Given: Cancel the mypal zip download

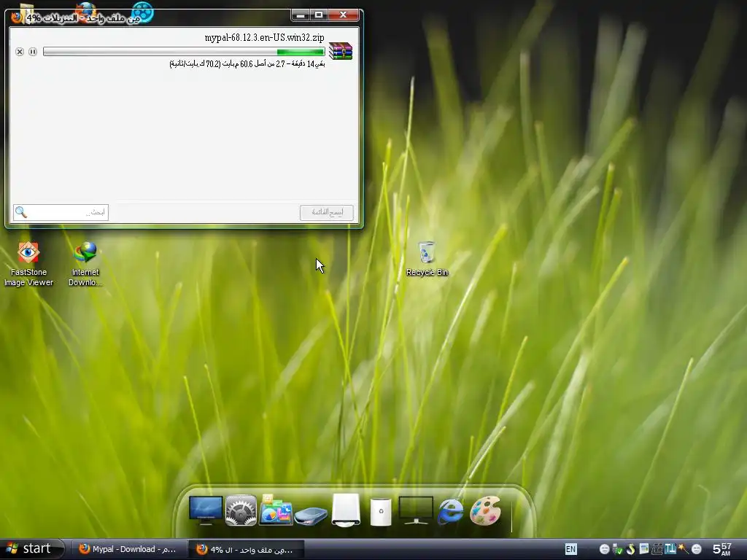Looking at the screenshot, I should click(x=20, y=52).
